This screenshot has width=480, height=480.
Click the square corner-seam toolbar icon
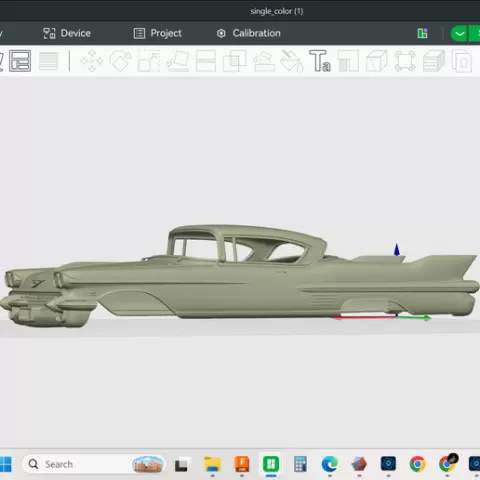pos(348,61)
